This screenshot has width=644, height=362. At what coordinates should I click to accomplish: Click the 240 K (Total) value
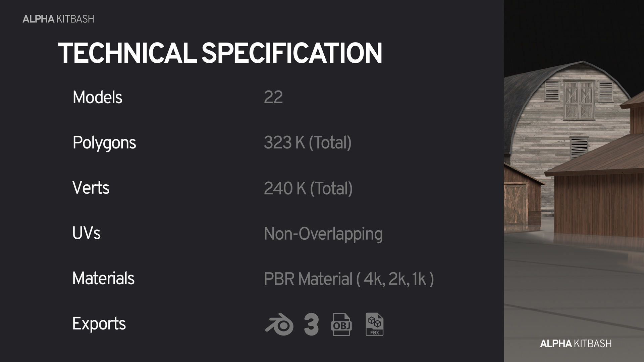pos(308,188)
